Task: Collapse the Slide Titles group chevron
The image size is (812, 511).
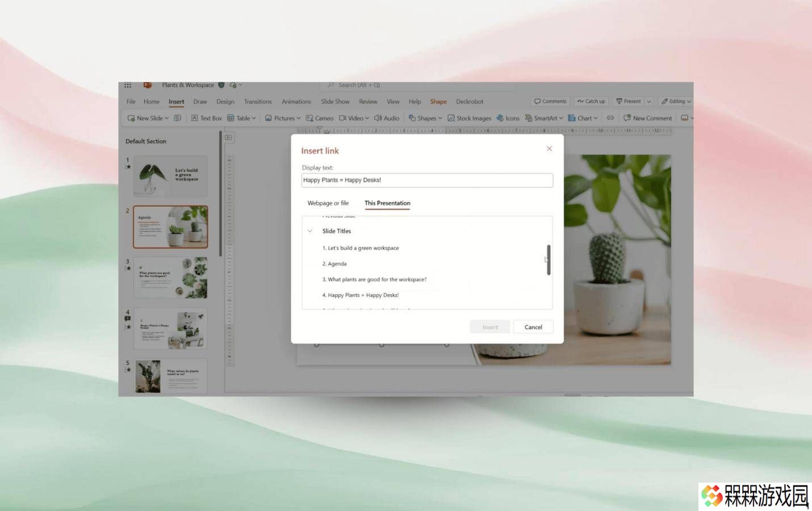Action: tap(310, 231)
